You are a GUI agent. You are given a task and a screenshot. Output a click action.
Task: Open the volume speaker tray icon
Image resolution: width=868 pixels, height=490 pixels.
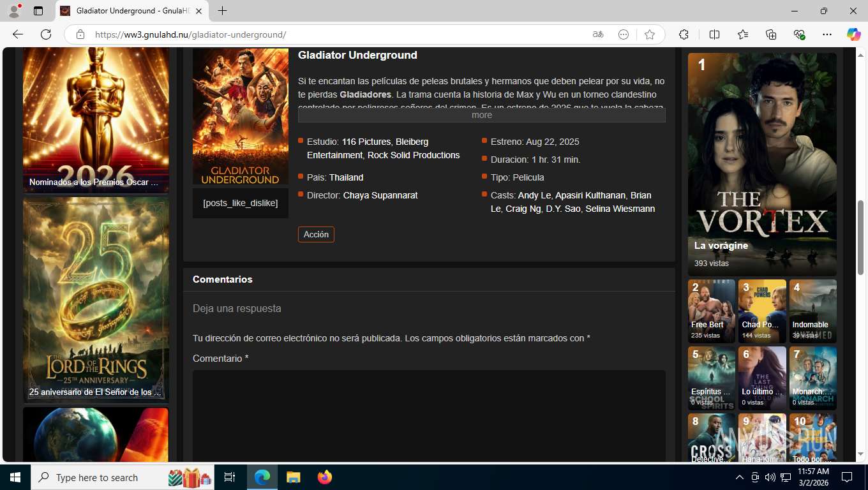point(770,477)
